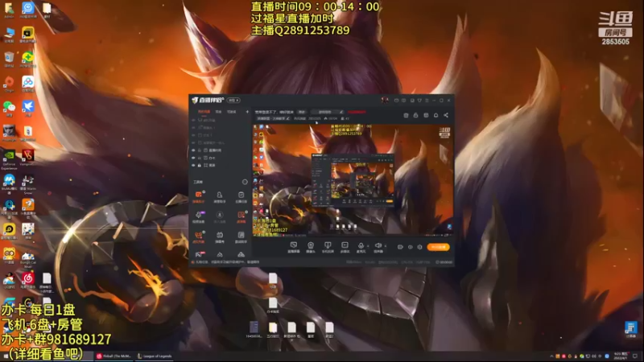Select the Bongo Cat Mver desktop icon
Screen dimensions: 644x362
tap(28, 259)
